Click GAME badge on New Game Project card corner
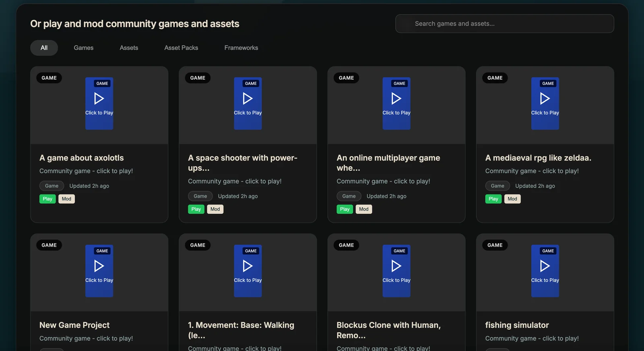Viewport: 644px width, 351px height. click(x=49, y=245)
